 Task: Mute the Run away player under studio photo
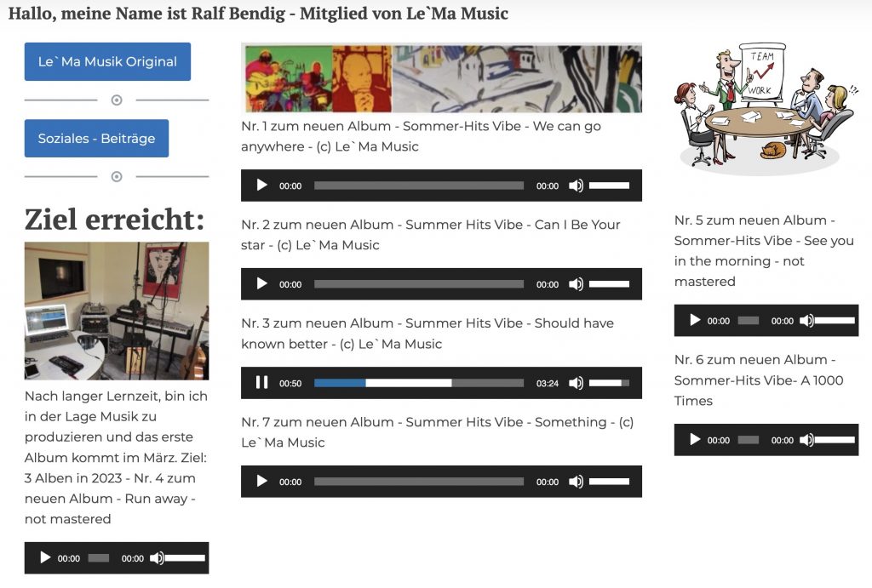(x=157, y=558)
